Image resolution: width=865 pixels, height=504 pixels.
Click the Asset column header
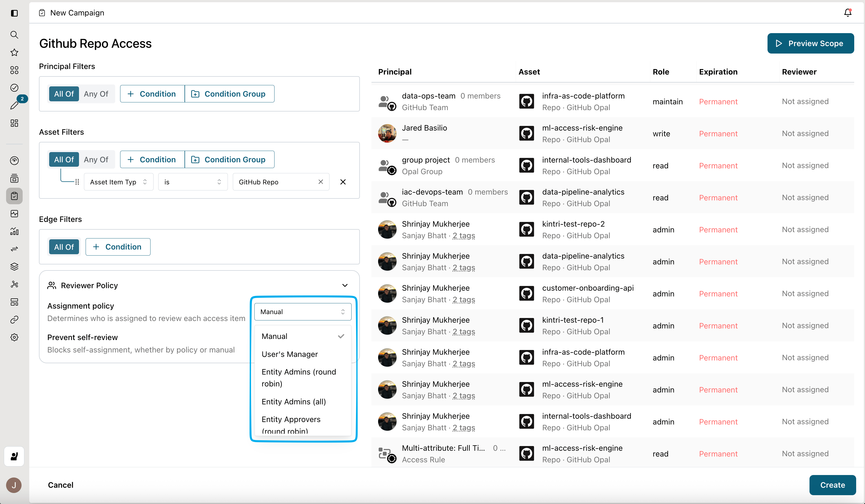(x=529, y=72)
